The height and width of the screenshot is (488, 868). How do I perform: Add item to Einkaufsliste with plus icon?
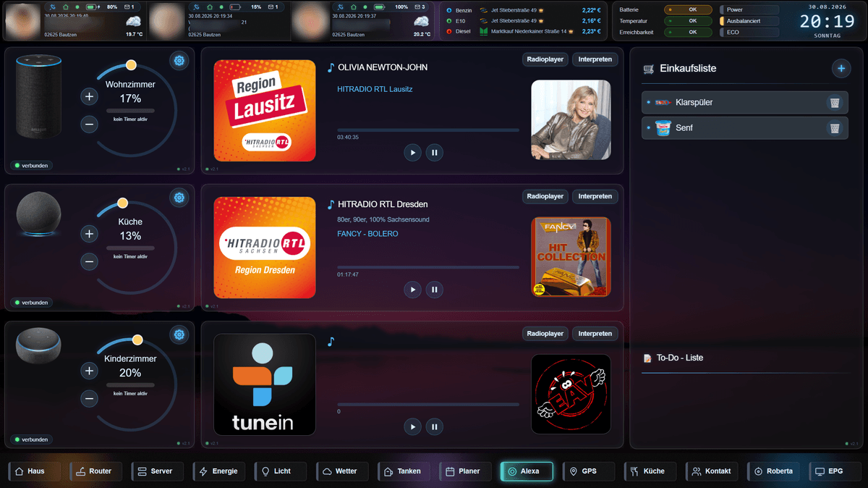coord(841,69)
